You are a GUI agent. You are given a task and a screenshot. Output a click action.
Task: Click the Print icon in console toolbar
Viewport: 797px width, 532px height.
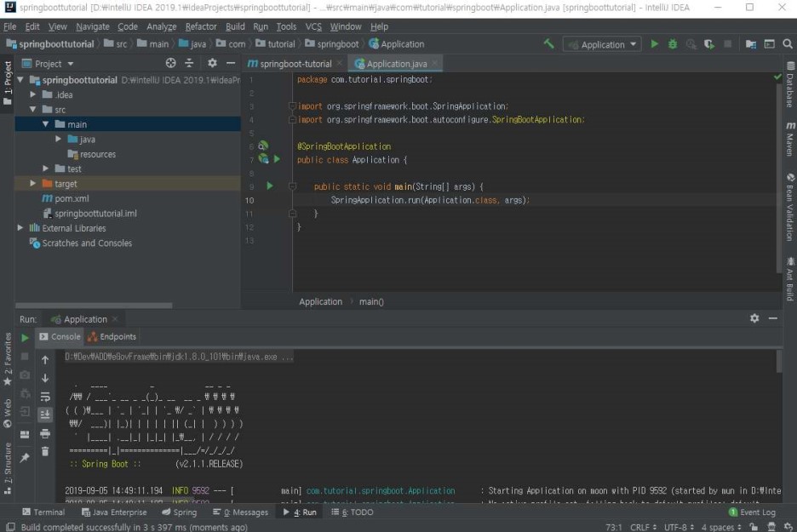tap(45, 433)
